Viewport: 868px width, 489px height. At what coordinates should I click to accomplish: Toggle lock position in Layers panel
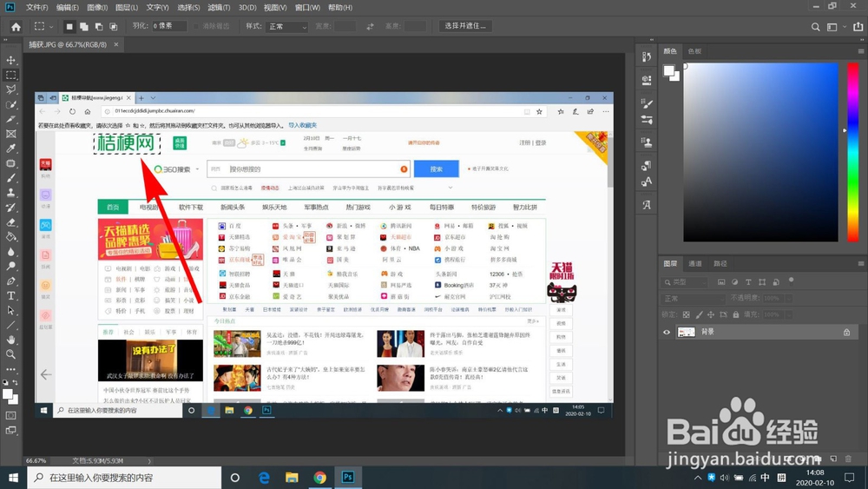coord(711,314)
